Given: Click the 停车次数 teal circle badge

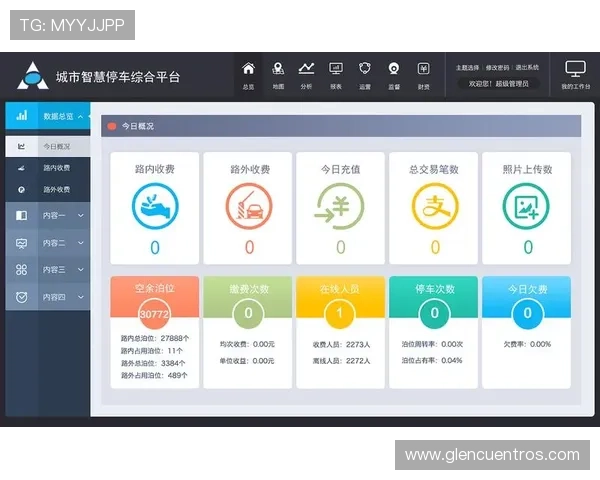Looking at the screenshot, I should pos(435,313).
